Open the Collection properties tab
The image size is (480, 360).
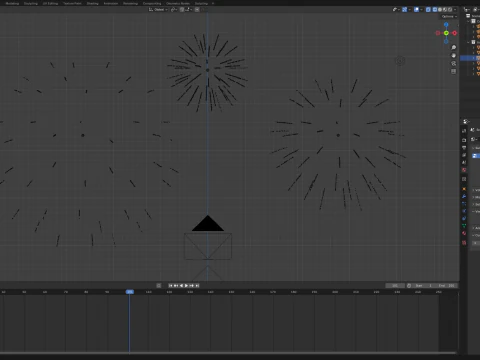tap(464, 179)
